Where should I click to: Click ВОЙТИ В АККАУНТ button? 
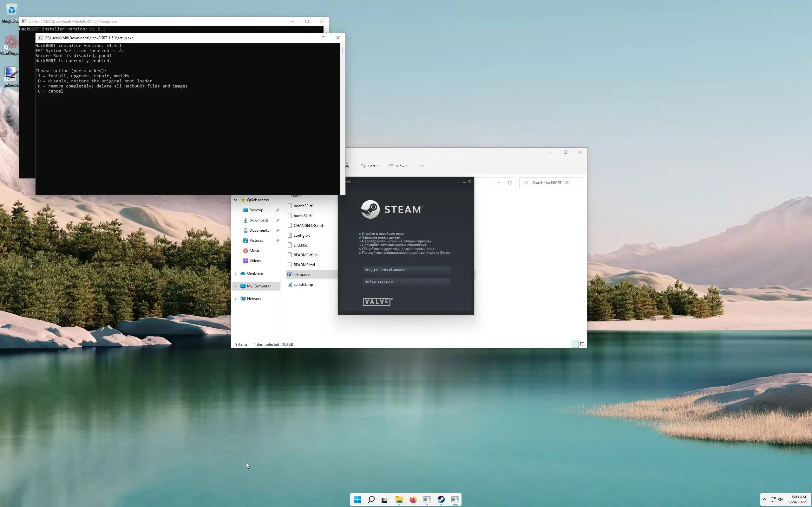406,282
